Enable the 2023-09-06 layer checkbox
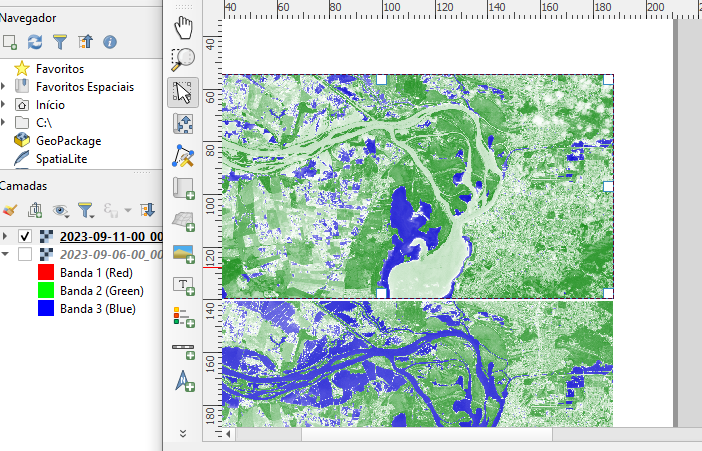Image resolution: width=702 pixels, height=451 pixels. click(25, 254)
